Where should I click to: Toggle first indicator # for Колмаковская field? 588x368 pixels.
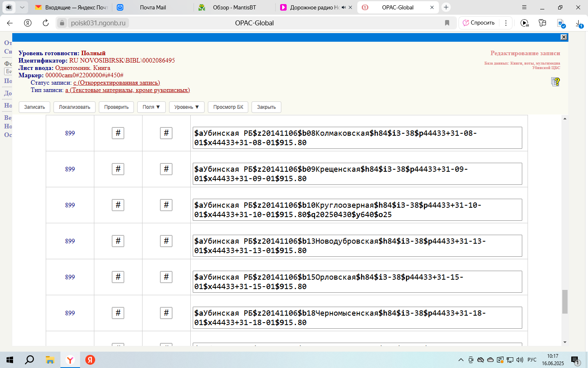coord(118,133)
